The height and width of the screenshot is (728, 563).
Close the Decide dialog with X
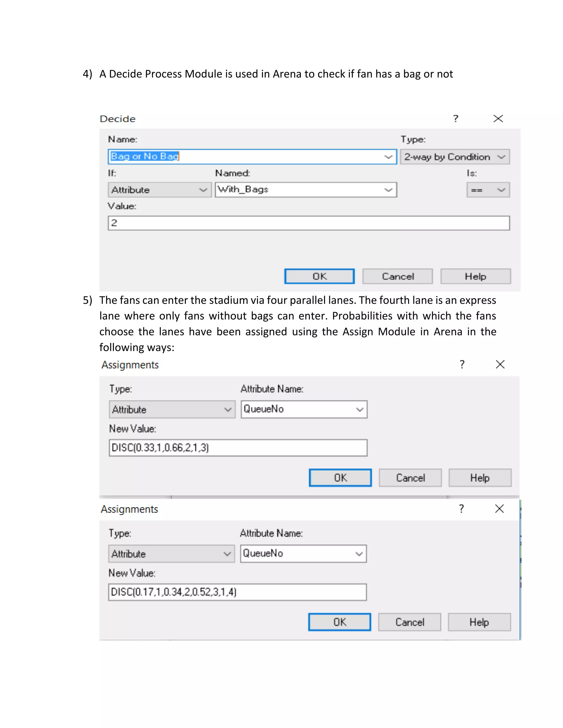pos(498,119)
